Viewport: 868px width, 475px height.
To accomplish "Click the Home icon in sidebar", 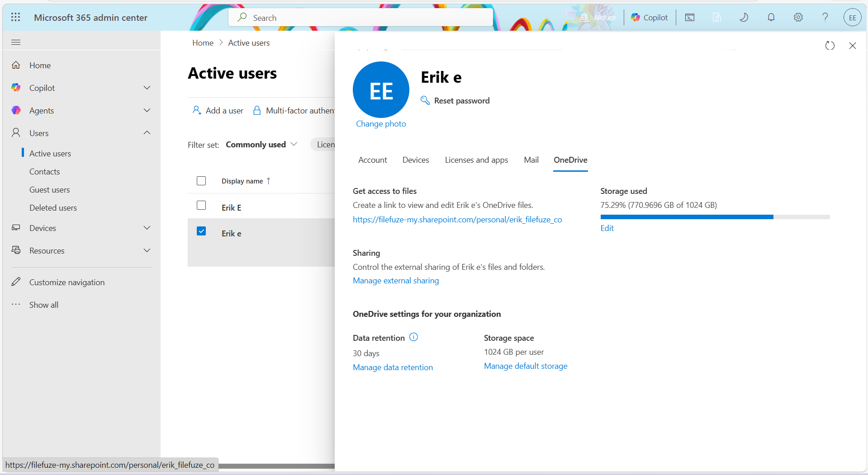I will click(x=16, y=65).
